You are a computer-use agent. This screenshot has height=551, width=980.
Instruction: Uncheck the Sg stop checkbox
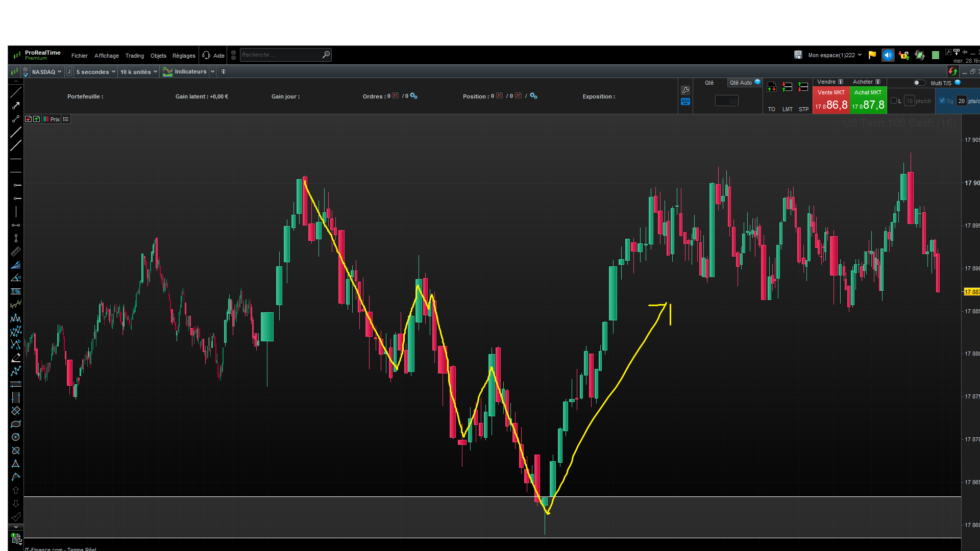coord(942,101)
